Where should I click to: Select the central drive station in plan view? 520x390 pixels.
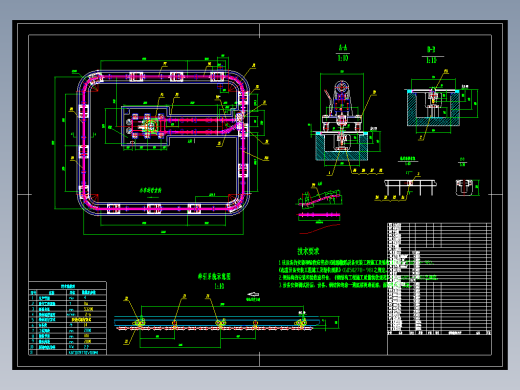point(148,126)
